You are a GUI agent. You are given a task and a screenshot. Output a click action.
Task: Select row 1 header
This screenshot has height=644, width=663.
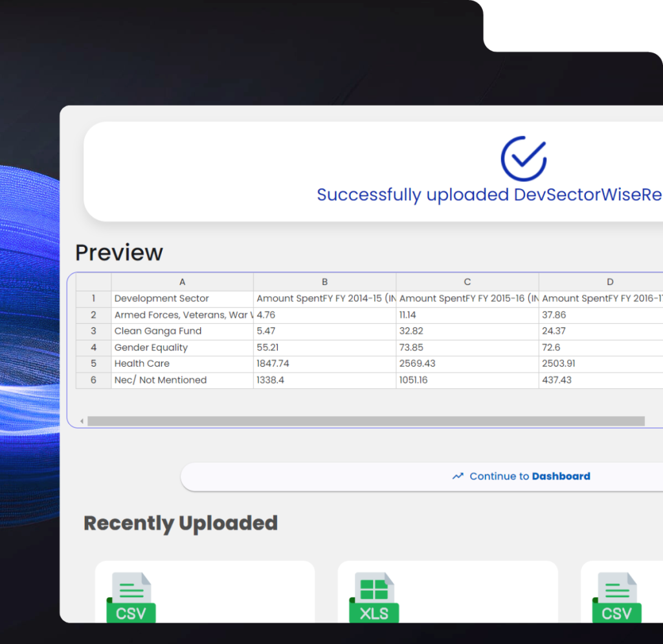pyautogui.click(x=93, y=299)
